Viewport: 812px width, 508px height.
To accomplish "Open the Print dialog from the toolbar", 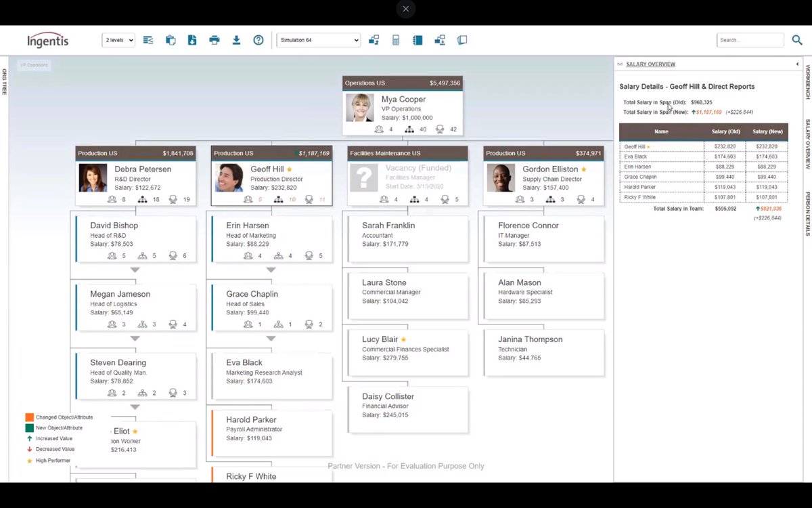I will [214, 40].
